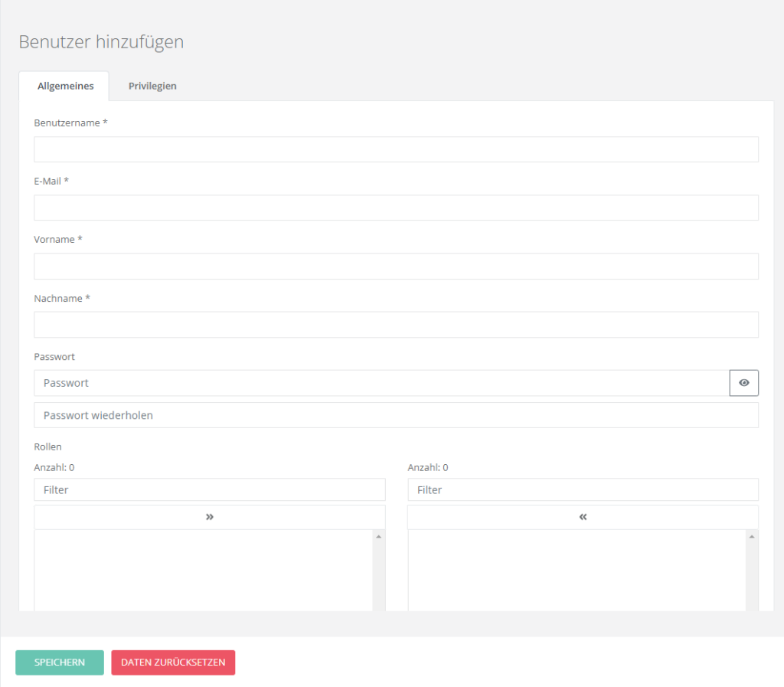
Task: Click inside the selected roles list box
Action: [577, 571]
